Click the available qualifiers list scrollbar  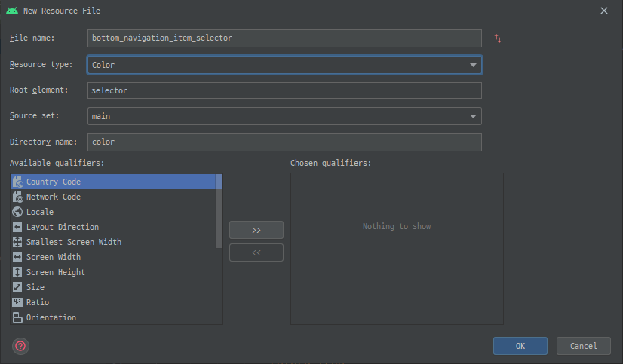tap(219, 211)
